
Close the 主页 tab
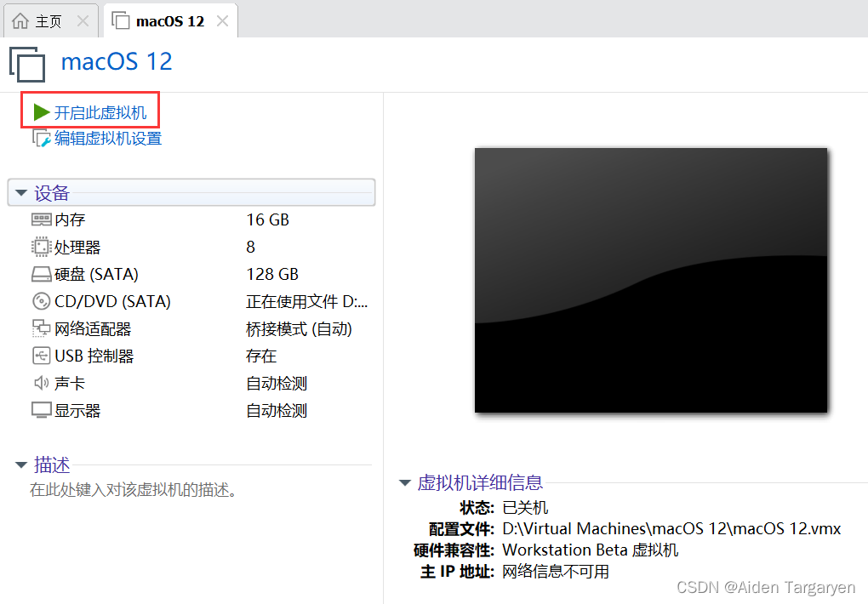coord(83,21)
